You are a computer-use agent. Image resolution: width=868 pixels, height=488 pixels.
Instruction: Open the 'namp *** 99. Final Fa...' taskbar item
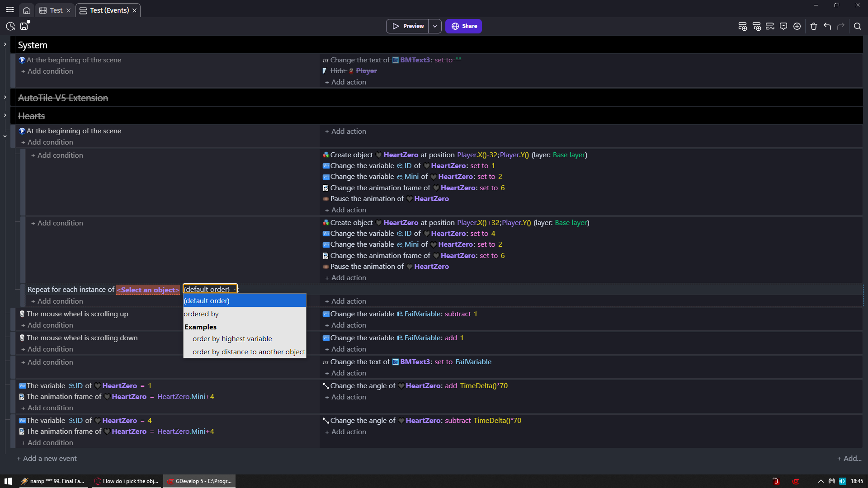click(x=53, y=481)
